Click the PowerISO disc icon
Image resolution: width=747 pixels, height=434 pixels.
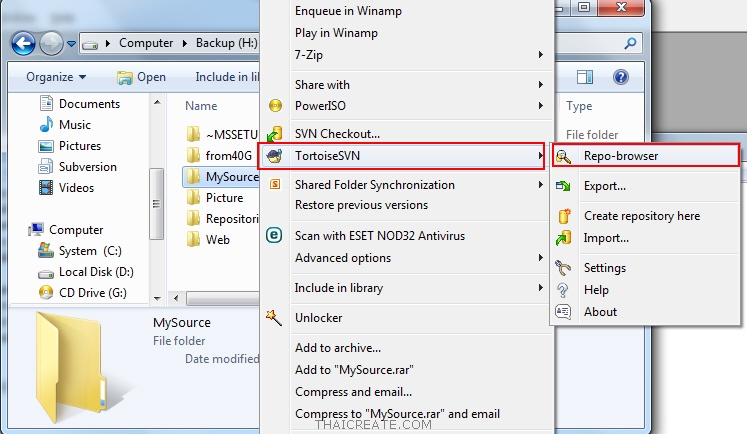275,105
